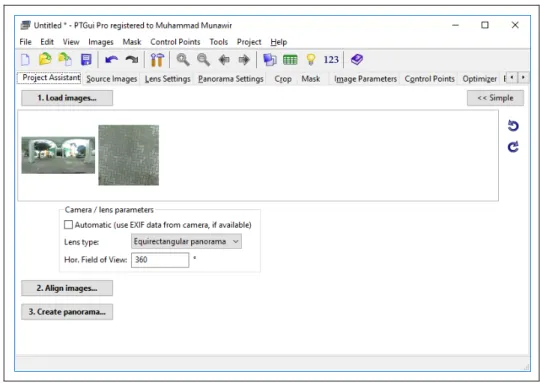Click the Create panorama button
Image resolution: width=540 pixels, height=383 pixels.
[x=67, y=312]
